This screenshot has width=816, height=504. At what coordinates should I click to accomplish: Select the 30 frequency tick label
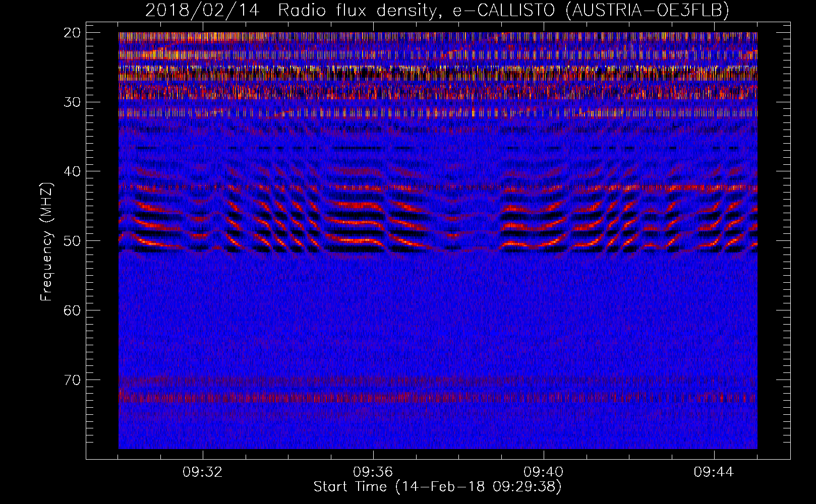73,102
